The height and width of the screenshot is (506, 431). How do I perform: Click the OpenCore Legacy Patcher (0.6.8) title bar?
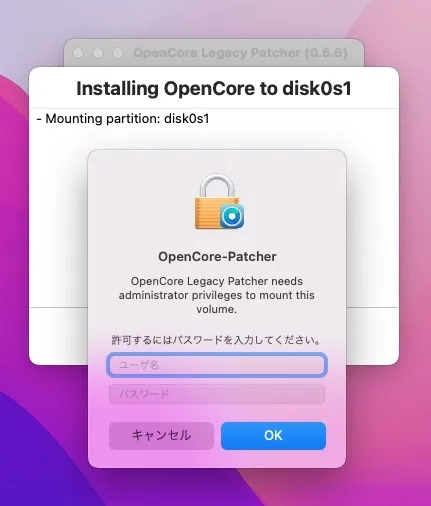click(240, 53)
